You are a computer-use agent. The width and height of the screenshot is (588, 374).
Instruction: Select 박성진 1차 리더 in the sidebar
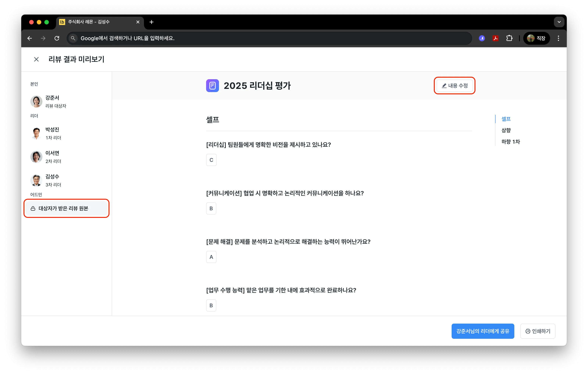pos(66,133)
